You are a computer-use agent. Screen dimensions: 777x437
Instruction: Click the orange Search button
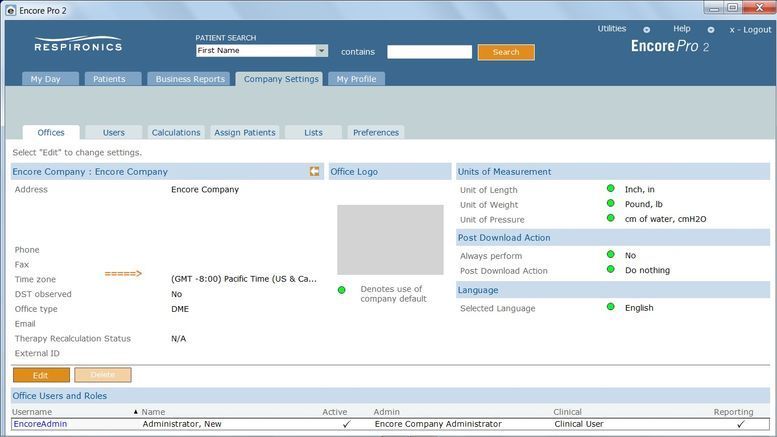tap(505, 52)
